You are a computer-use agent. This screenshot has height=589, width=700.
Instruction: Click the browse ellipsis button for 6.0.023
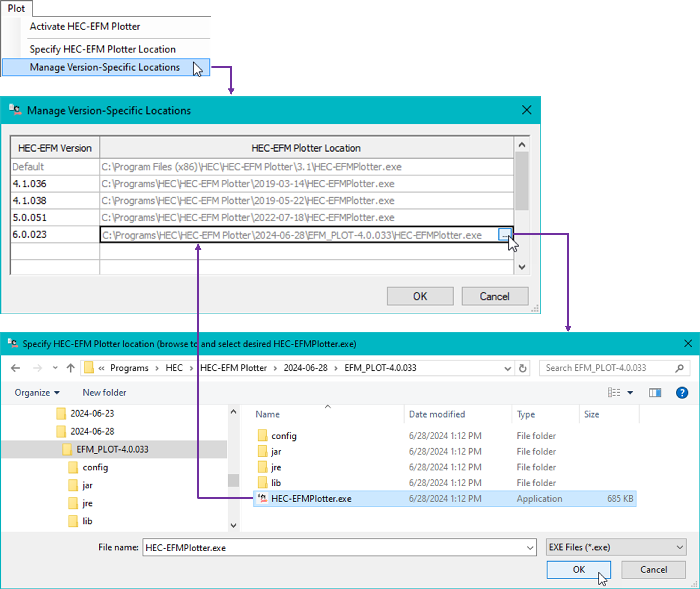click(x=505, y=235)
